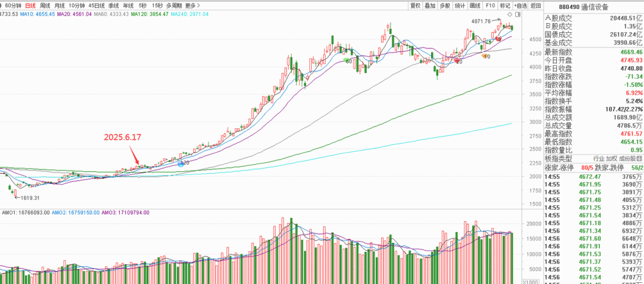This screenshot has width=644, height=284.
Task: Click the 平均涨幅 value 6.92%
Action: tap(633, 93)
